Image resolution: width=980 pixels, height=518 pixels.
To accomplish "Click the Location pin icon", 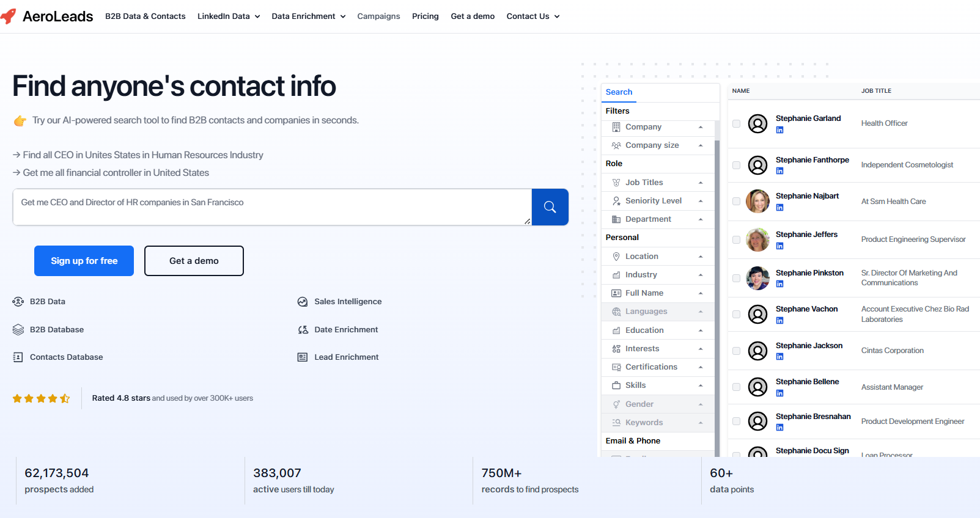I will point(616,257).
